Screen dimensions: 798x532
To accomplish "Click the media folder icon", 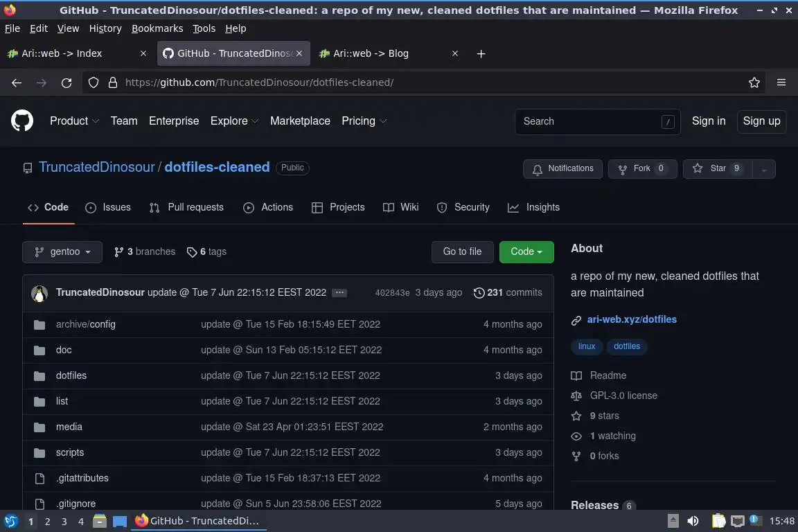I will coord(39,427).
